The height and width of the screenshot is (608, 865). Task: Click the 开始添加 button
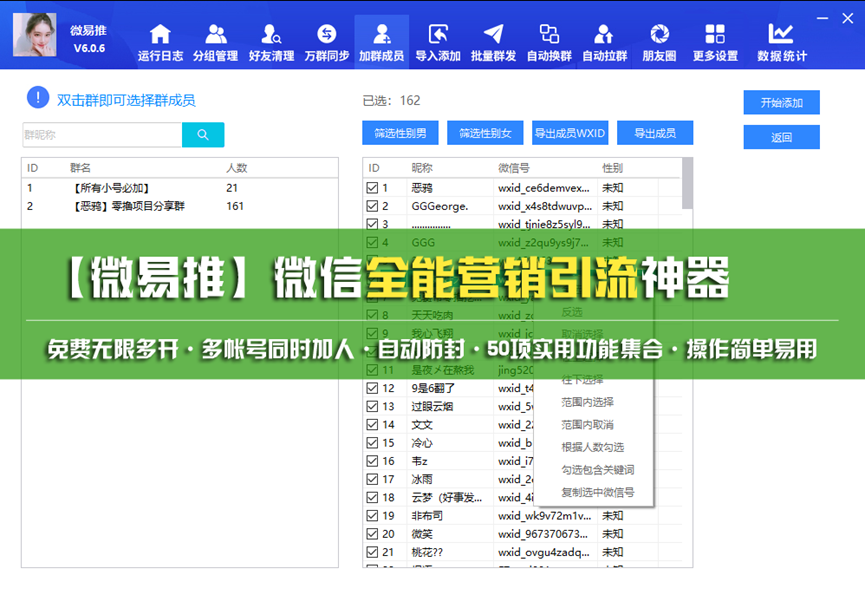[x=781, y=103]
